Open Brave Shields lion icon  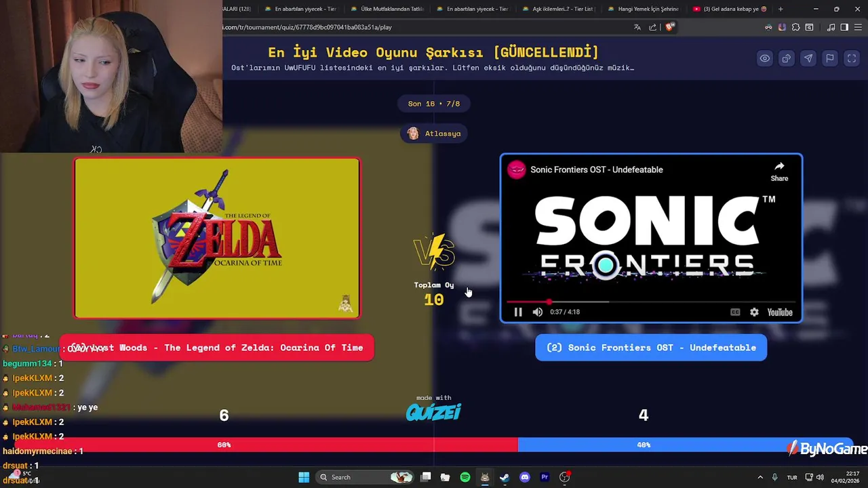click(x=670, y=27)
